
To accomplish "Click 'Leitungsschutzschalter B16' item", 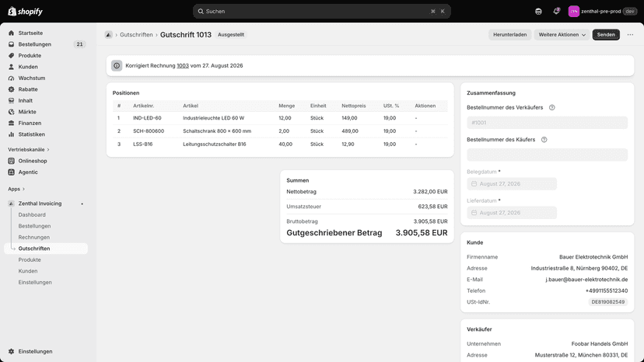I will coord(215,144).
